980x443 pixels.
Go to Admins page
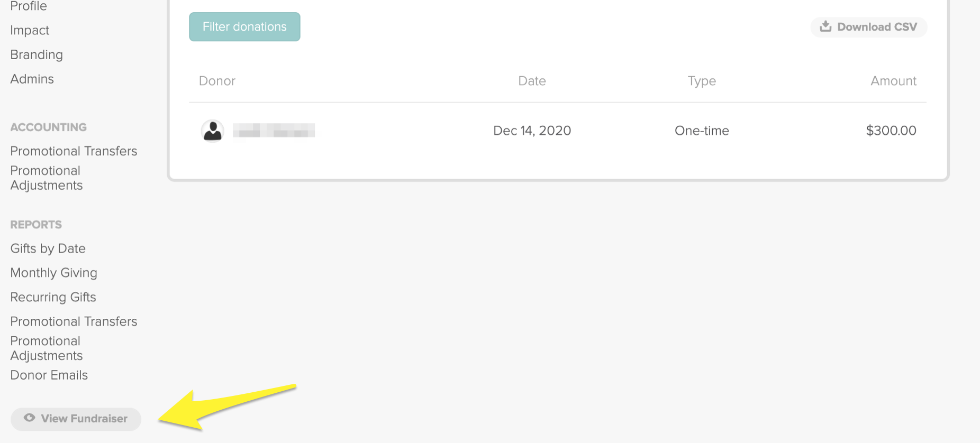pos(32,79)
